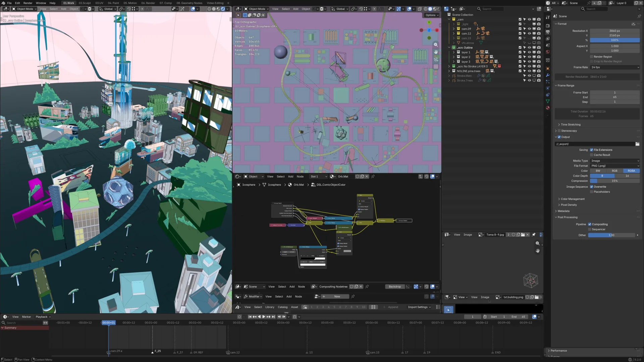Expand the layer 1 collection

tap(454, 52)
